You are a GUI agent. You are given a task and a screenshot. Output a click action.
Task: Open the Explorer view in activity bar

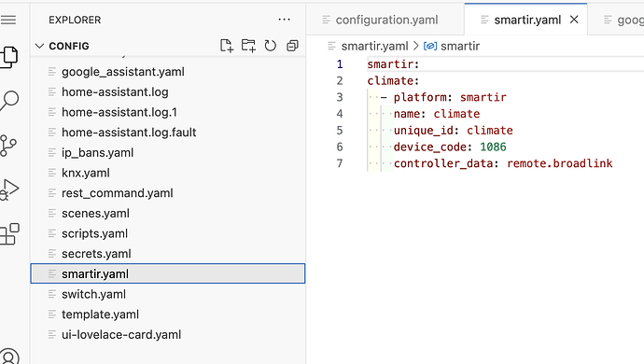8,57
